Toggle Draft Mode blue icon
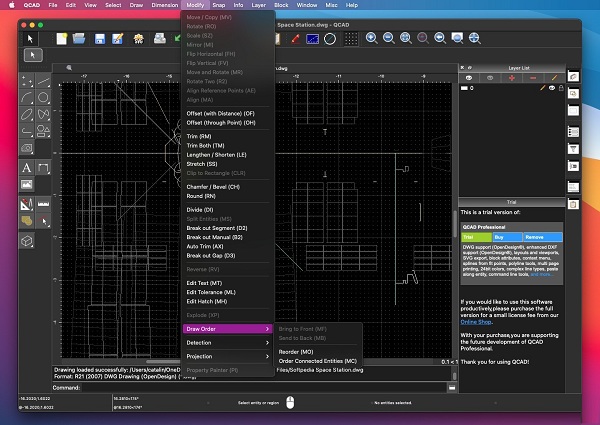The height and width of the screenshot is (425, 600). [312, 39]
